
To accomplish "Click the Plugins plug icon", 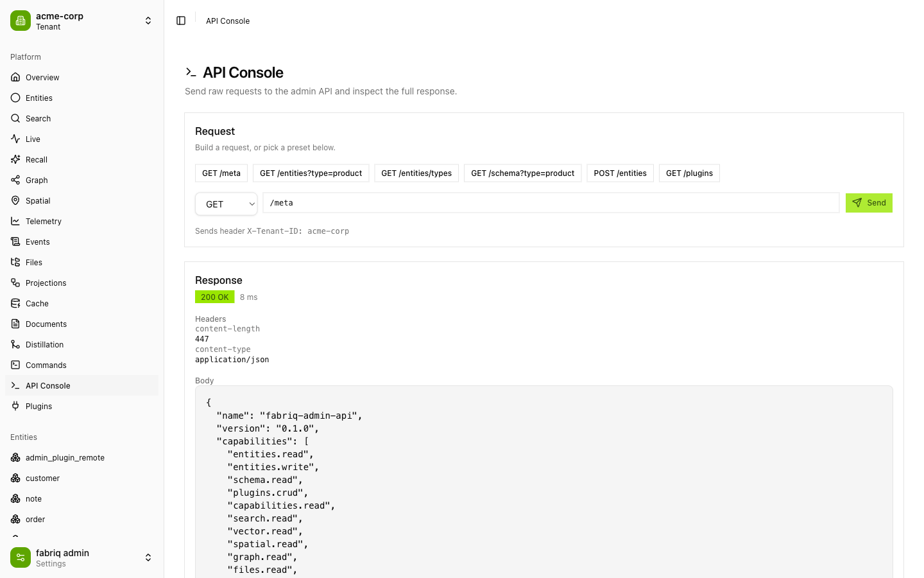I will [x=15, y=406].
